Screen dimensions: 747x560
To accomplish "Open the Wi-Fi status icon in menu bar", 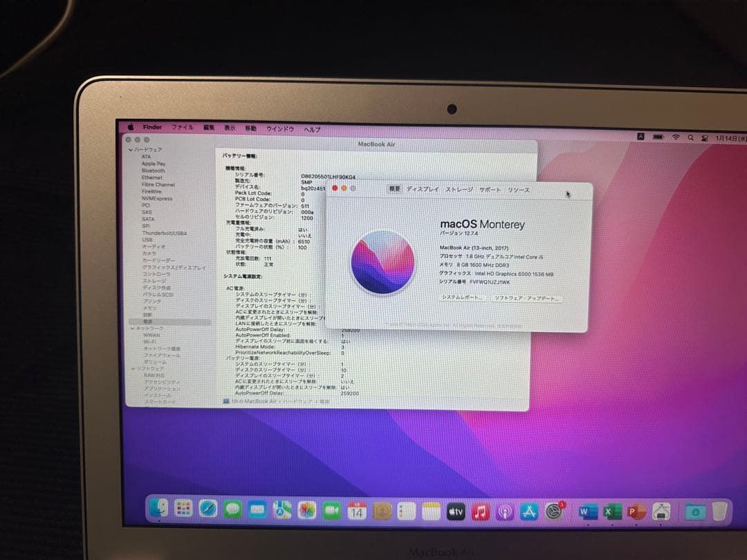I will [x=676, y=137].
